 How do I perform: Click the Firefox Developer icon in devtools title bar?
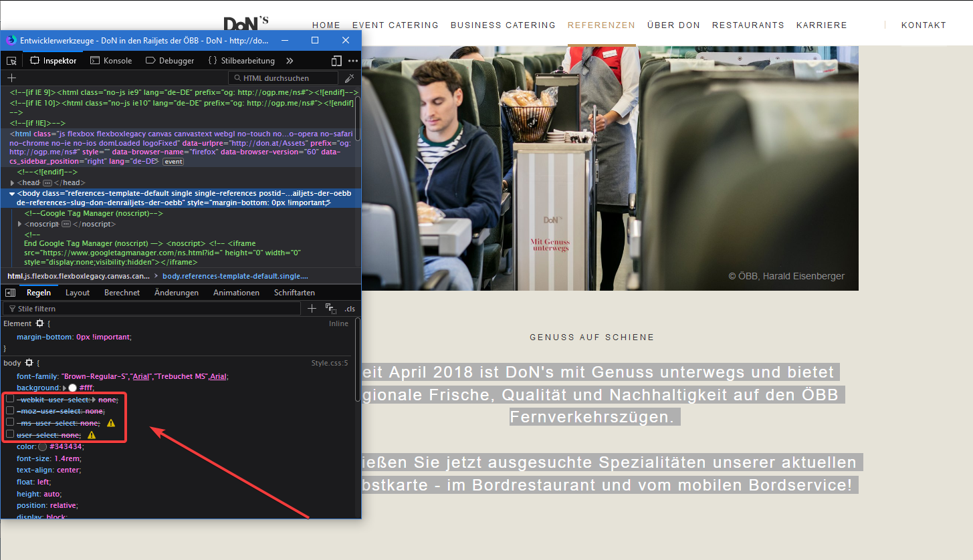(11, 40)
